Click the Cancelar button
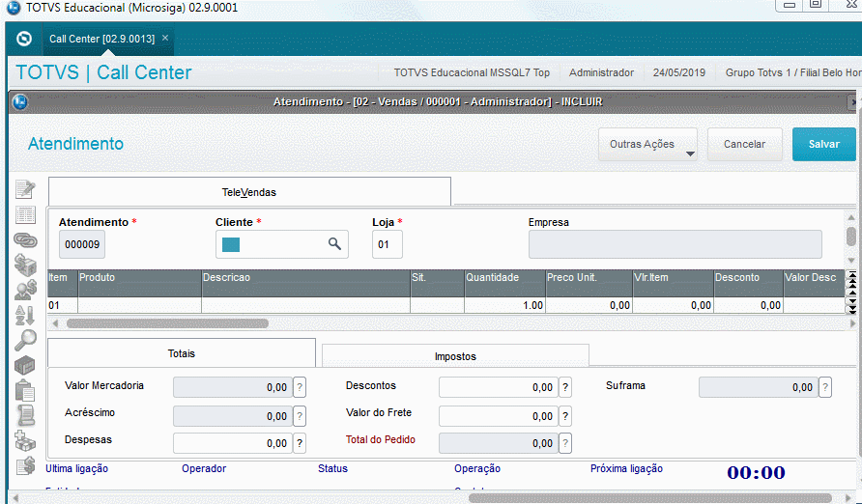Screen dimensions: 862x504 pos(744,145)
